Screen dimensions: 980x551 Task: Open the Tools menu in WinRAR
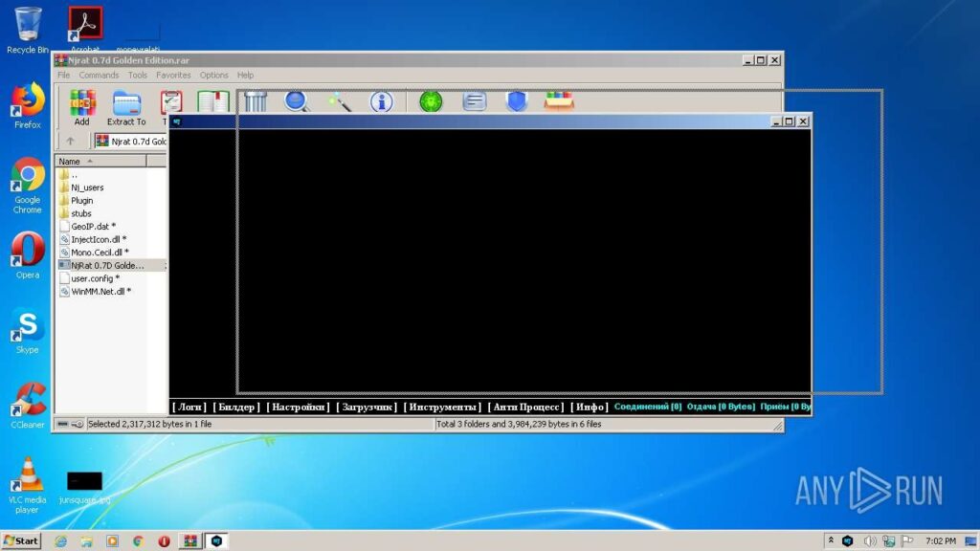pos(138,75)
